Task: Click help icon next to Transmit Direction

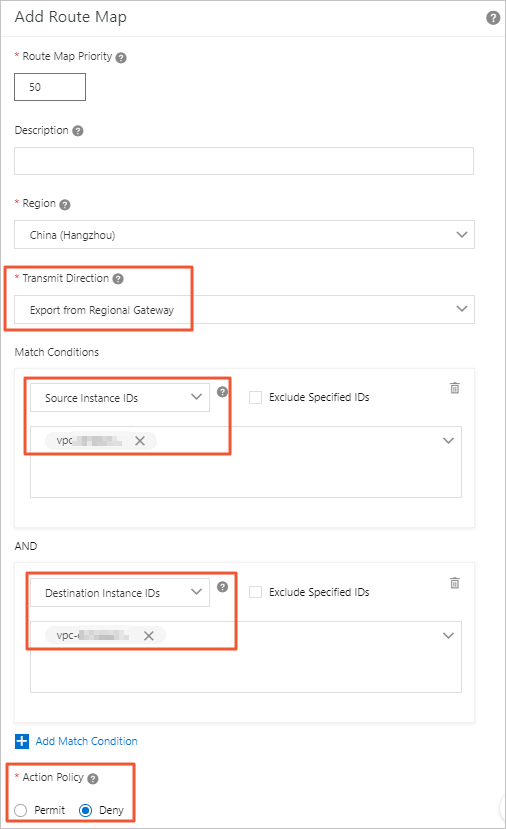Action: coord(118,279)
